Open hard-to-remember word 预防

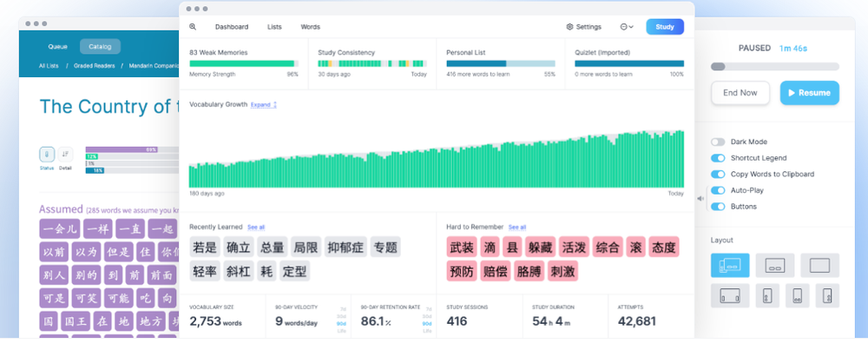click(x=462, y=271)
